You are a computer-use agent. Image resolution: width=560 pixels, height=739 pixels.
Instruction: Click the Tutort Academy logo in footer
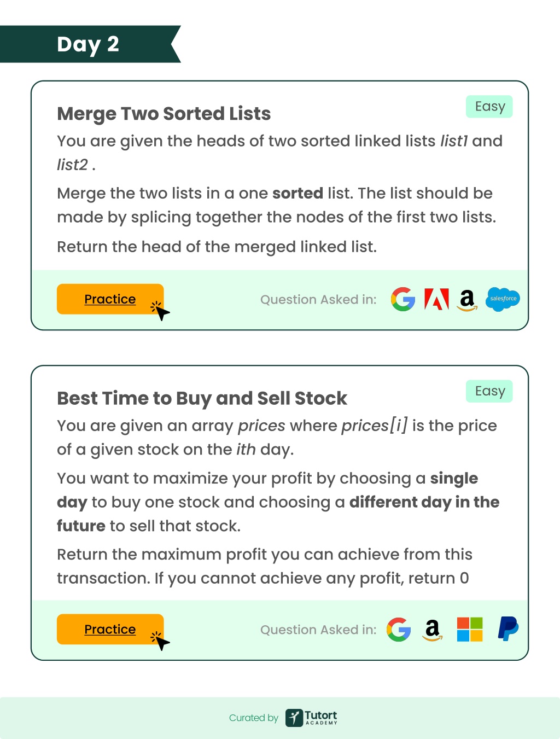tap(311, 718)
